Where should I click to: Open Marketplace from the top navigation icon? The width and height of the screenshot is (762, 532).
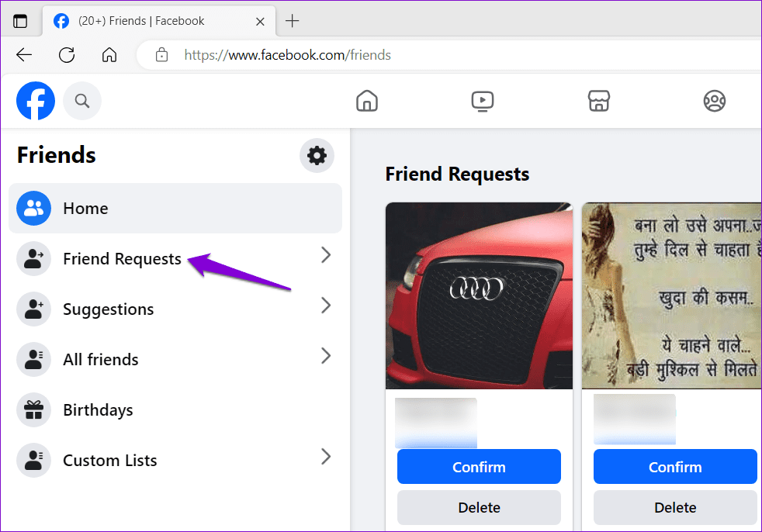click(x=598, y=101)
